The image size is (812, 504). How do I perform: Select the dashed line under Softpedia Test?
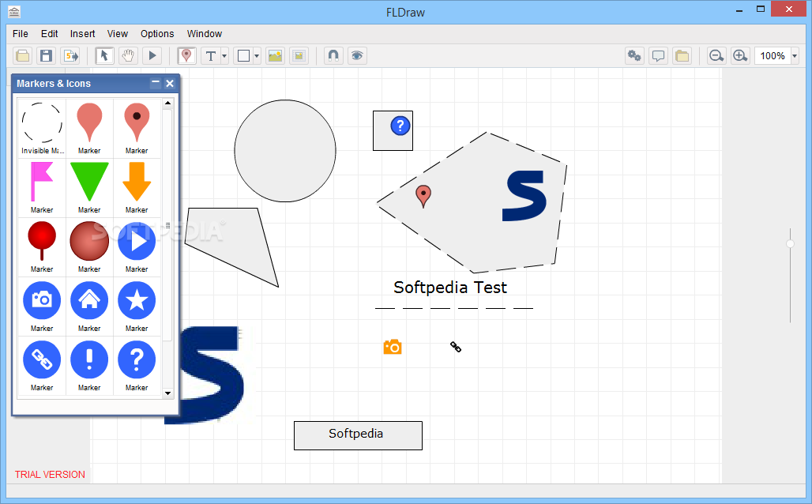pos(454,308)
